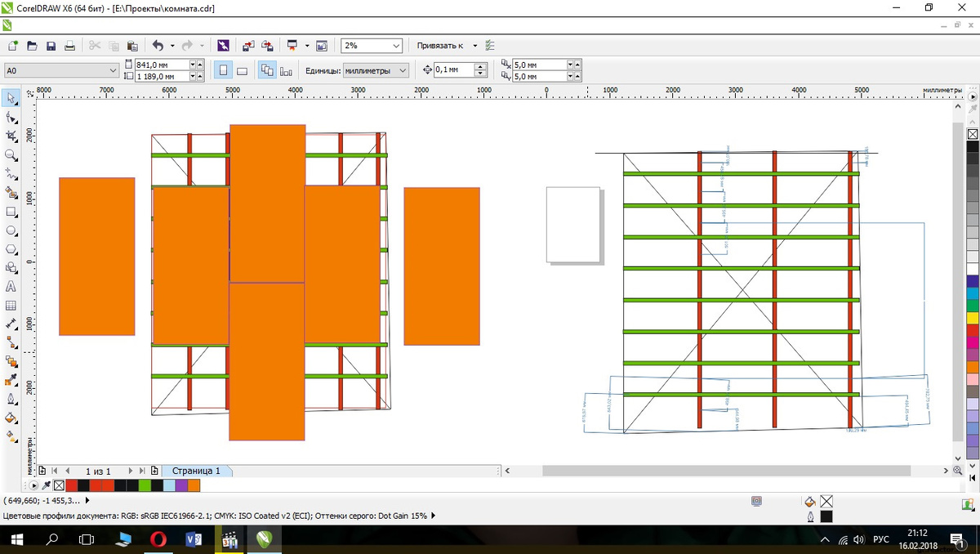Select the Pick tool

(11, 99)
